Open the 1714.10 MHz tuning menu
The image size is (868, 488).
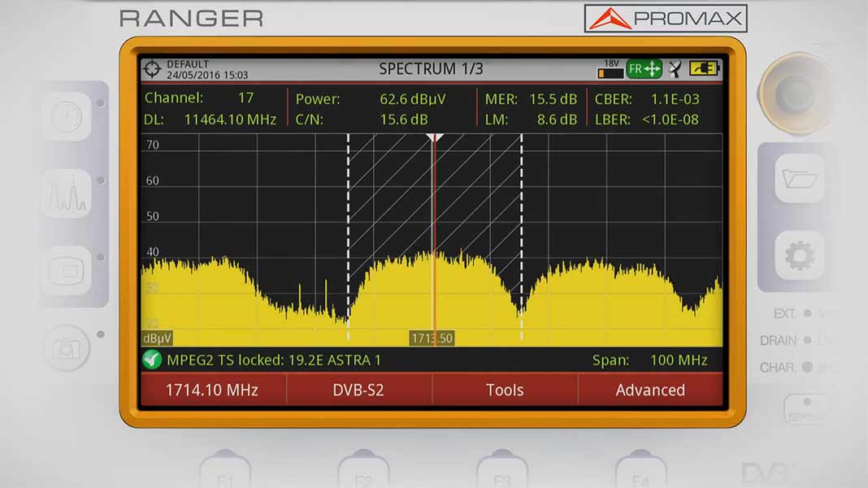click(x=212, y=390)
